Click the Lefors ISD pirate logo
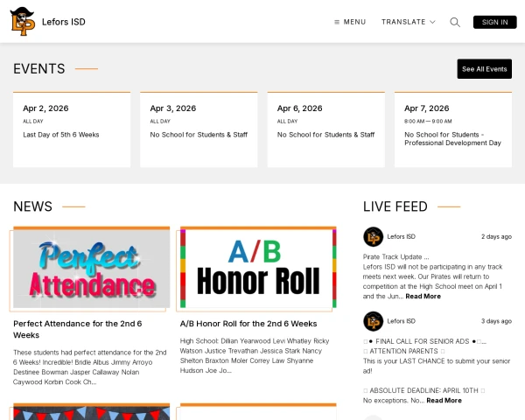Screen dimensions: 525x420 (23, 21)
